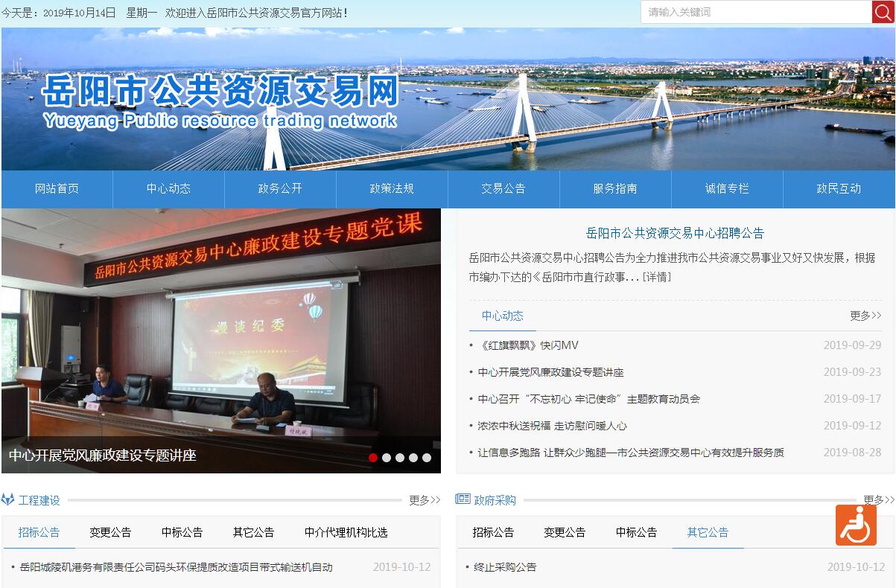Open 交易公告 navigation menu

click(x=503, y=189)
